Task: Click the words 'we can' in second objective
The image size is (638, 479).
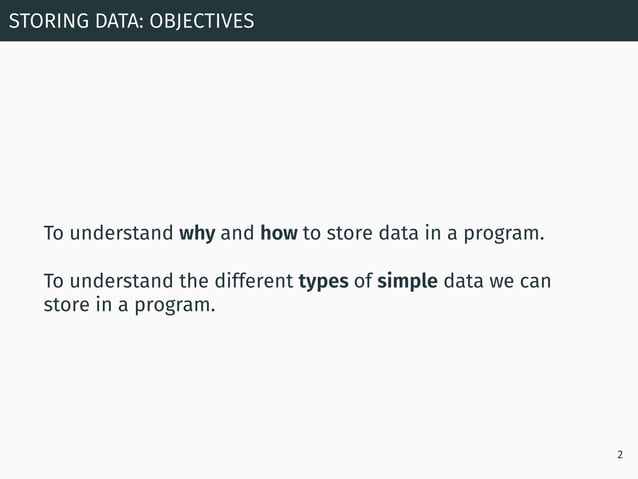Action: coord(522,282)
